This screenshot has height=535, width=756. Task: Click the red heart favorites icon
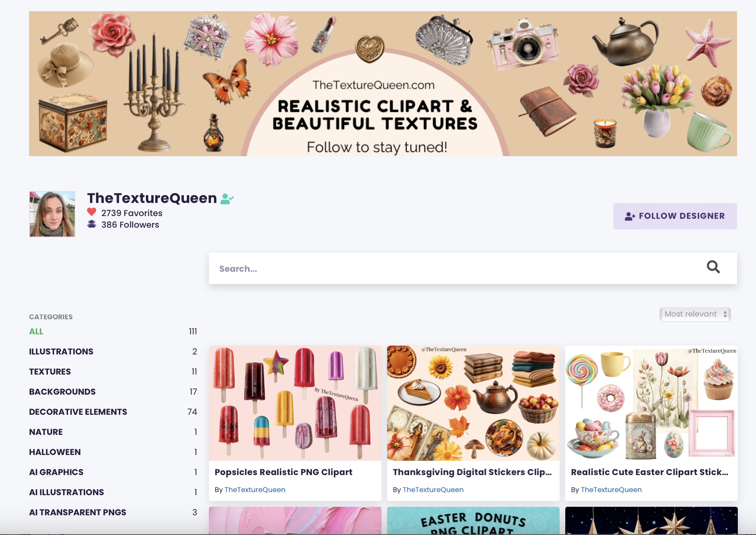click(92, 212)
